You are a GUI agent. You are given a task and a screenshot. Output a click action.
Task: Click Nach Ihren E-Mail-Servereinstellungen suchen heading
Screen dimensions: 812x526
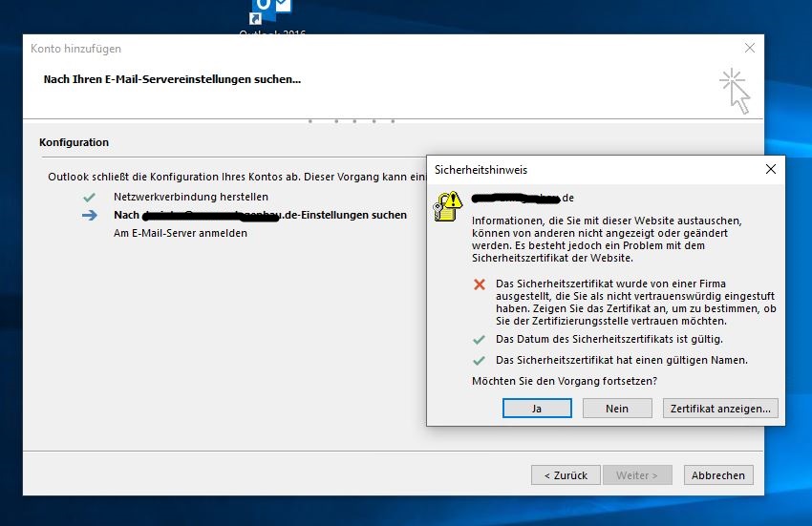pyautogui.click(x=172, y=79)
